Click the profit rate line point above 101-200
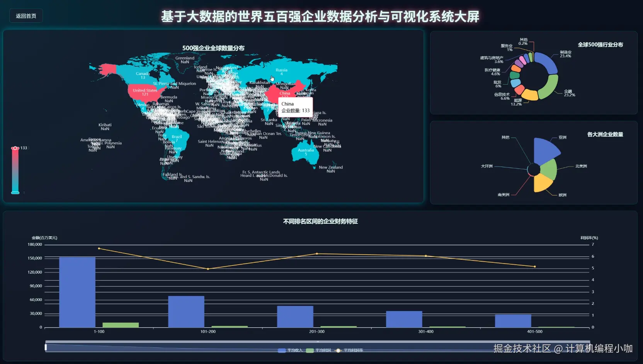 point(208,269)
